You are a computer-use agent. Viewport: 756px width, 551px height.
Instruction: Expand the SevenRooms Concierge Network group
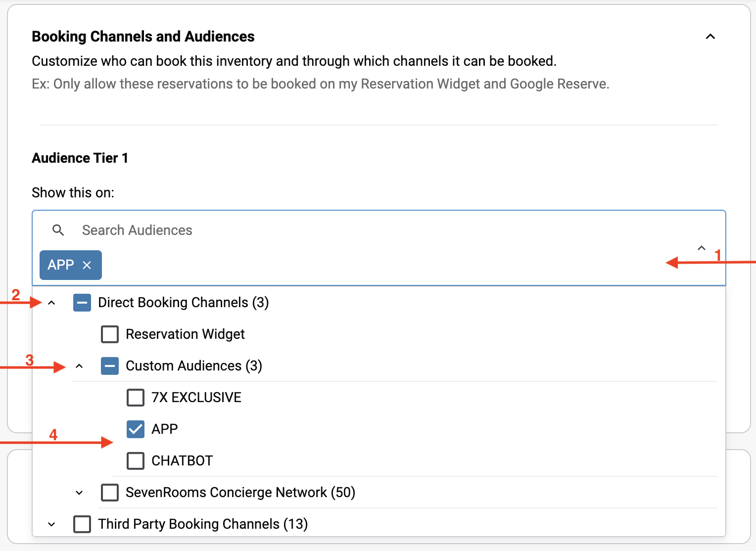pos(79,493)
